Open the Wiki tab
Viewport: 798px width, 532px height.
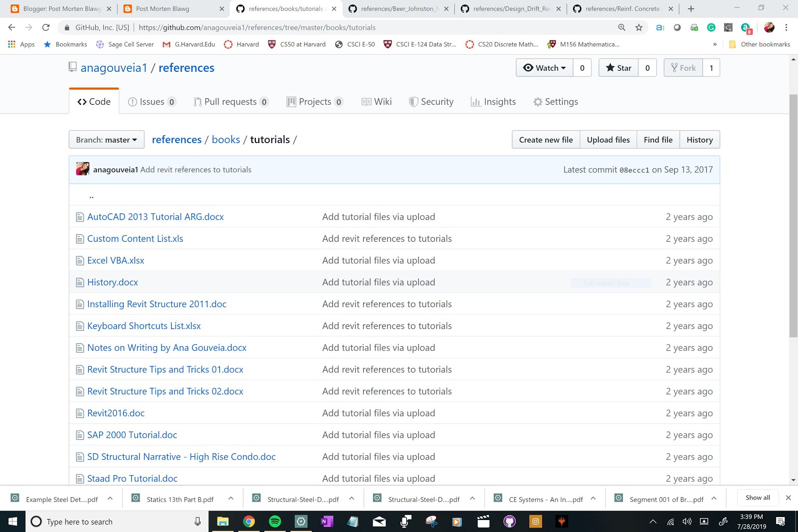point(377,102)
